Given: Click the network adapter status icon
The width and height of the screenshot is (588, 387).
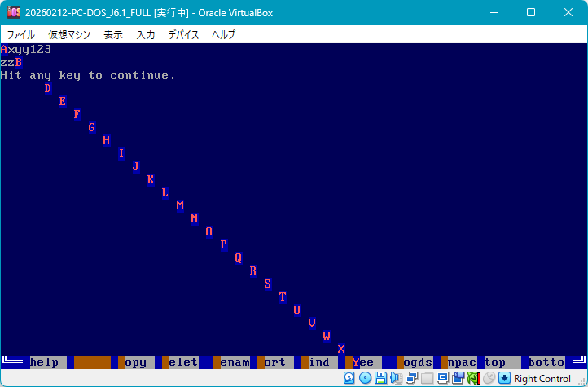Looking at the screenshot, I should tap(412, 378).
